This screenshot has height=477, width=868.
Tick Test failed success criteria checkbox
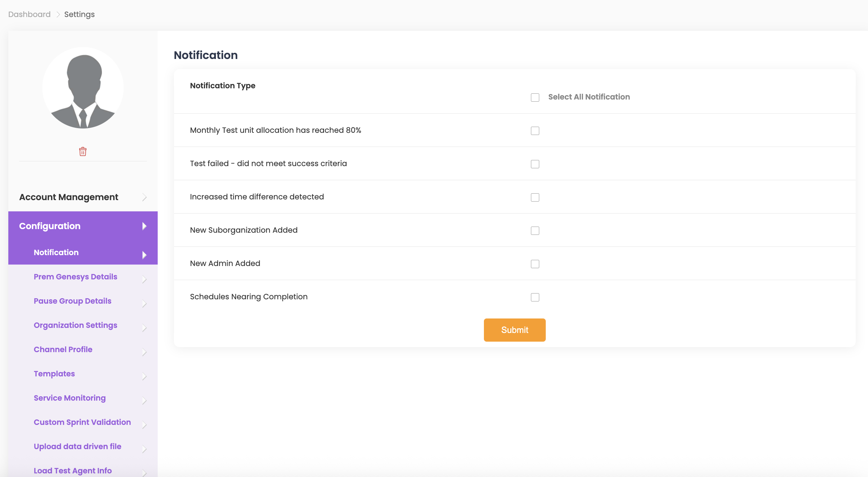tap(535, 164)
